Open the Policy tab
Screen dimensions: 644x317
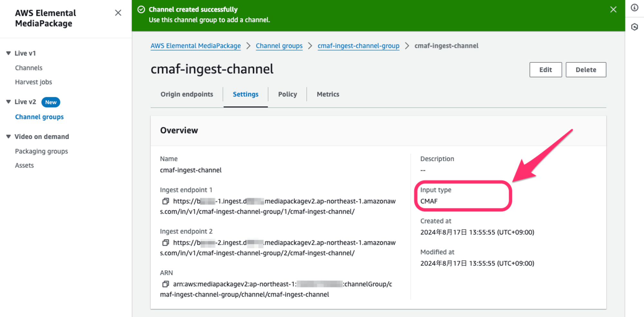click(288, 94)
